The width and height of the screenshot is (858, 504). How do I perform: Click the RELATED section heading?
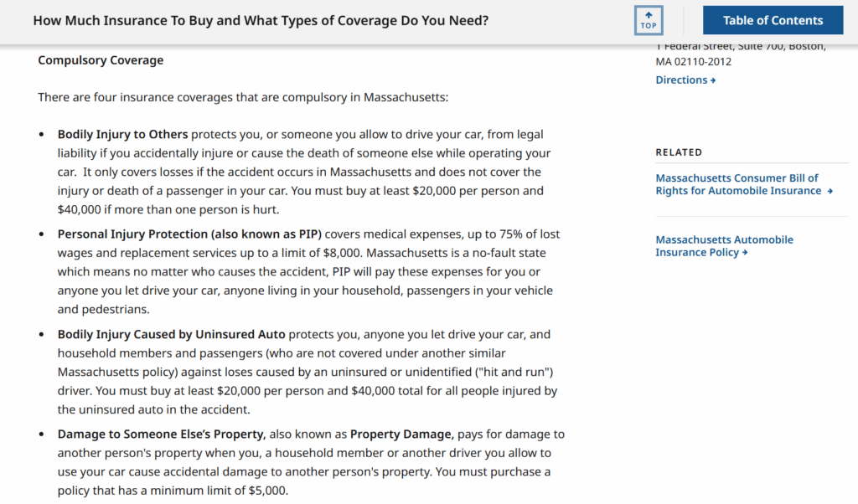click(x=679, y=152)
